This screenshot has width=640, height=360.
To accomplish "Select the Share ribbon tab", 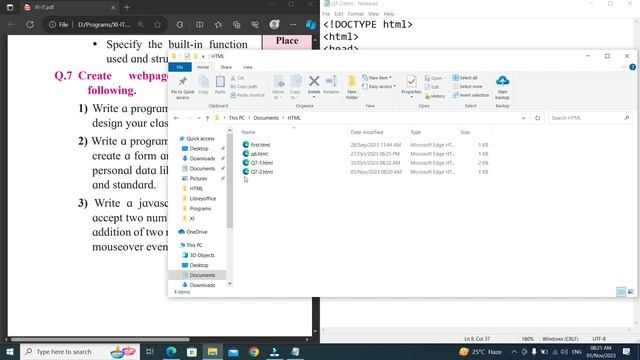I will point(226,67).
